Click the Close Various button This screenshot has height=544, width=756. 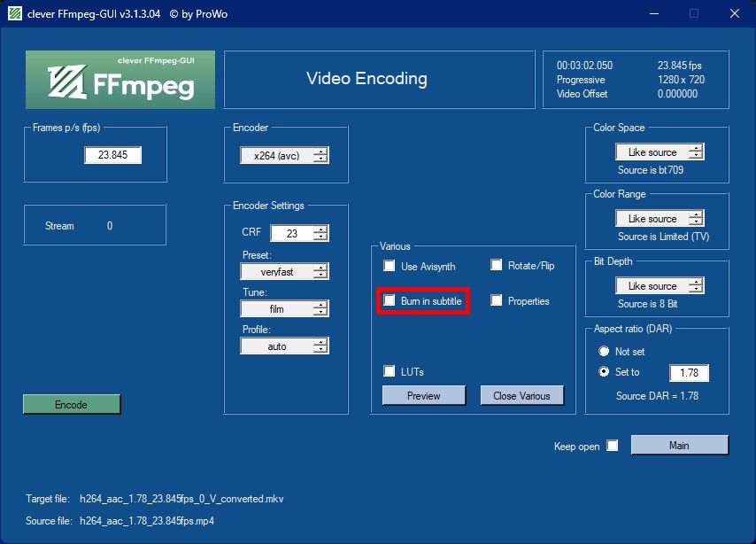[x=521, y=395]
